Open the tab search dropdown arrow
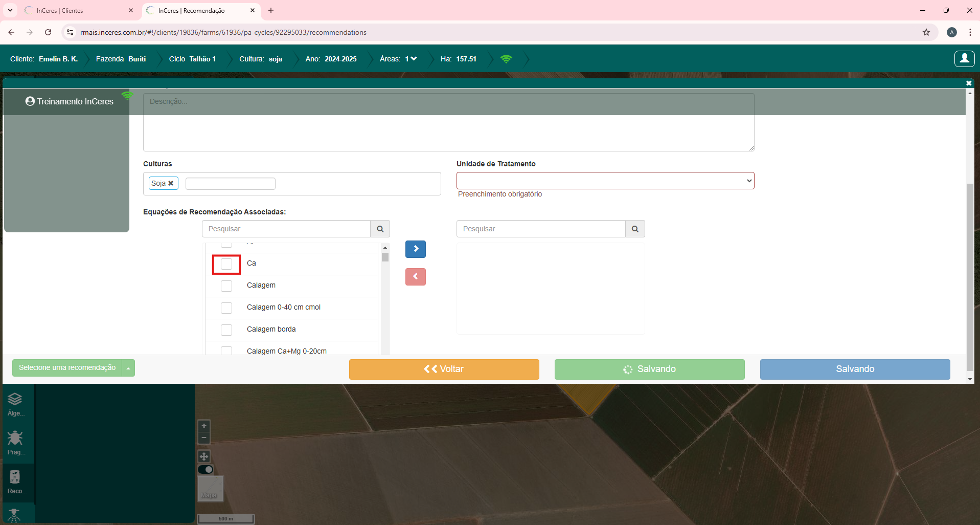The height and width of the screenshot is (525, 980). coord(10,10)
